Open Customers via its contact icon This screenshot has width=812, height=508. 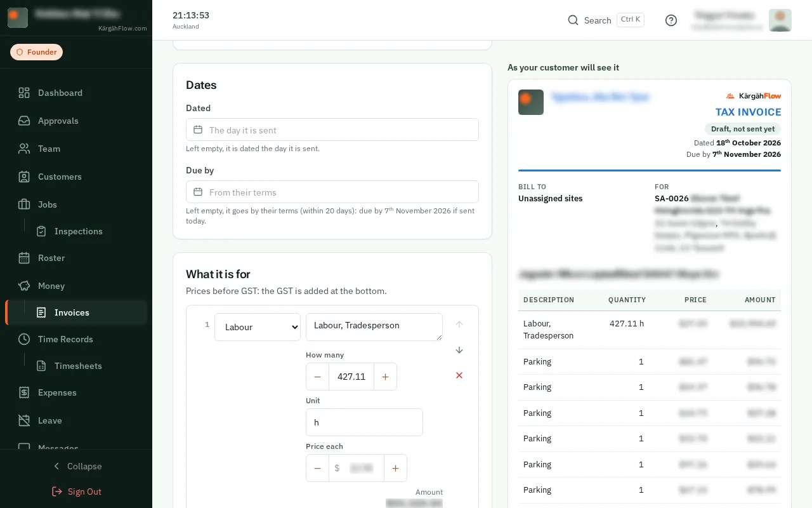(24, 177)
